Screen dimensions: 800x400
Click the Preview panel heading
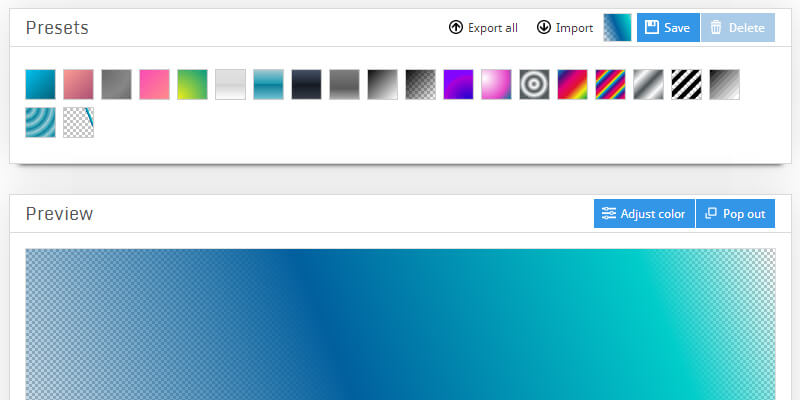(59, 213)
